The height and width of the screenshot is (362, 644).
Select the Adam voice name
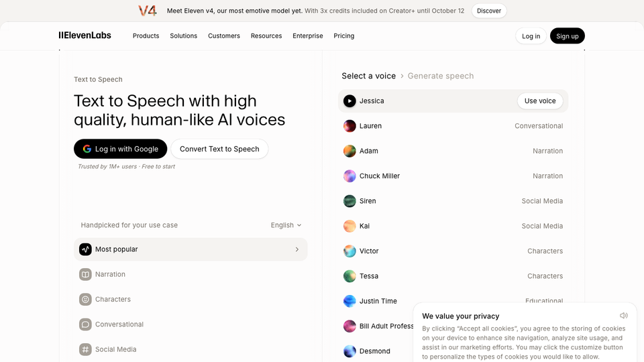[369, 151]
